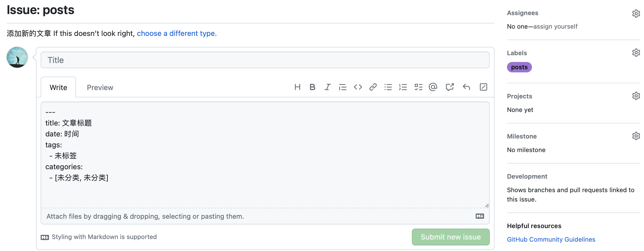The height and width of the screenshot is (251, 644).
Task: Insert a bulleted list
Action: click(x=388, y=87)
